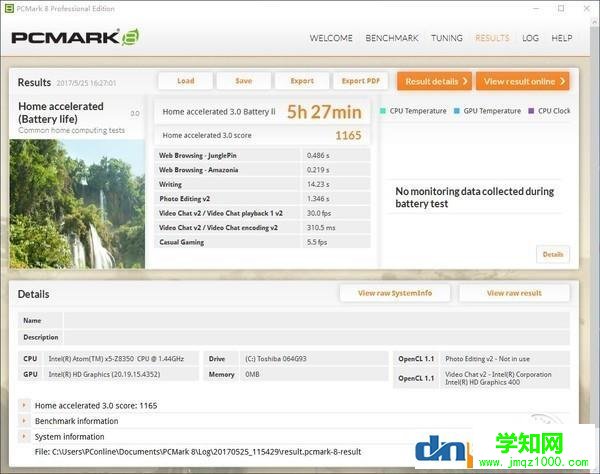Close the PCMark 8 window
The width and height of the screenshot is (600, 474).
(x=587, y=8)
